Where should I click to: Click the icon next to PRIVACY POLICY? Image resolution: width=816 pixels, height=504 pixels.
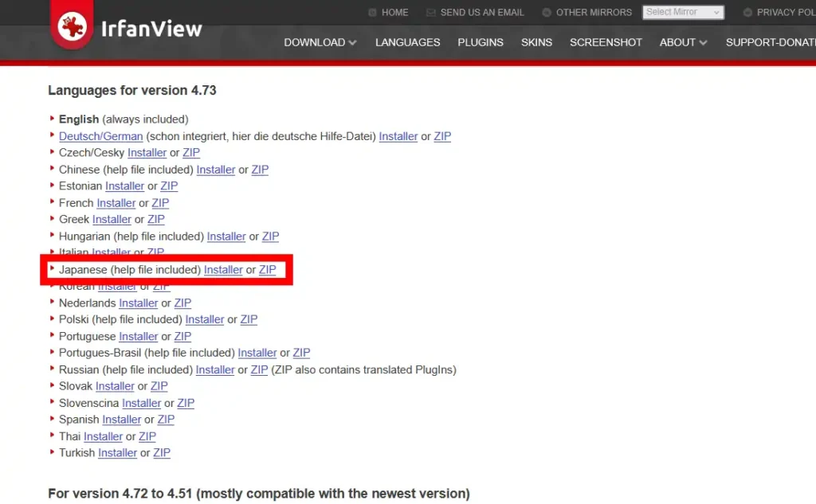(747, 12)
